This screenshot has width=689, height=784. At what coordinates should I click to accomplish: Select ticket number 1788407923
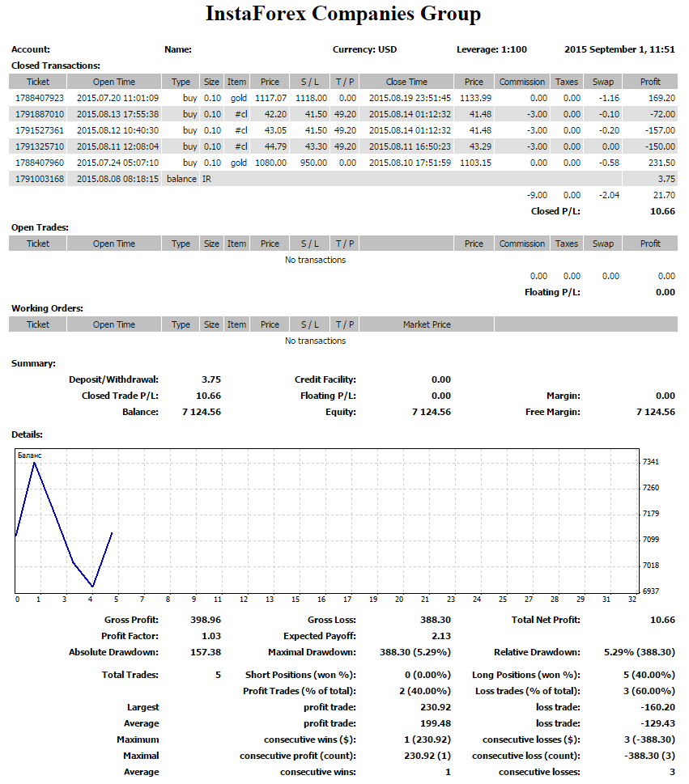(40, 98)
